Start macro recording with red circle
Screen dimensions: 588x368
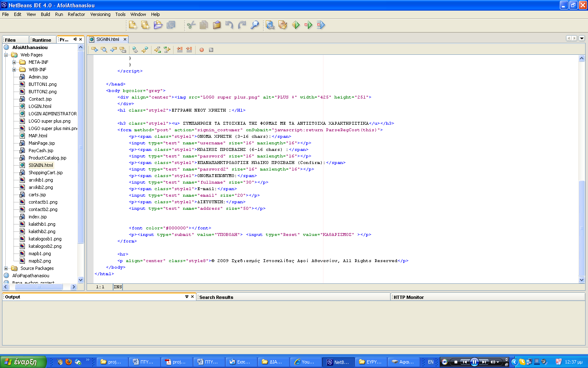201,50
